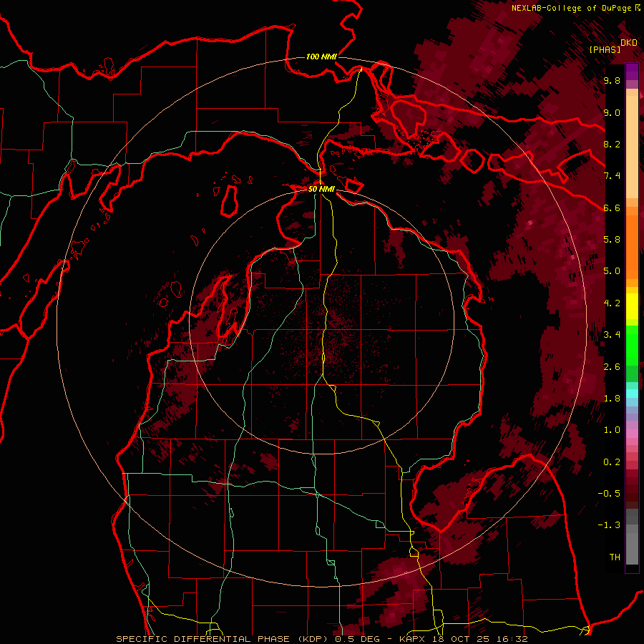
Task: Click the 0.2 value on color scale
Action: (612, 462)
